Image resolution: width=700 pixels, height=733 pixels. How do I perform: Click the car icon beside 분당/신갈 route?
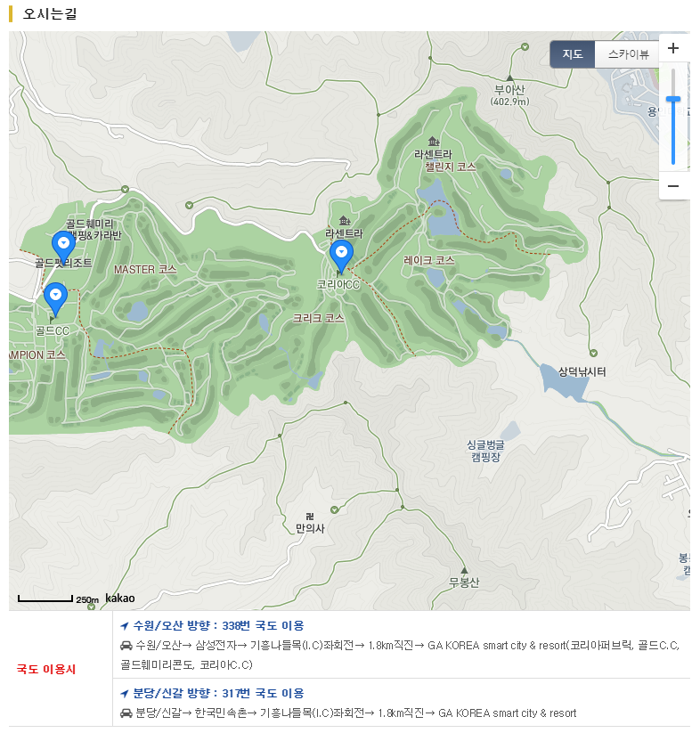pos(126,713)
